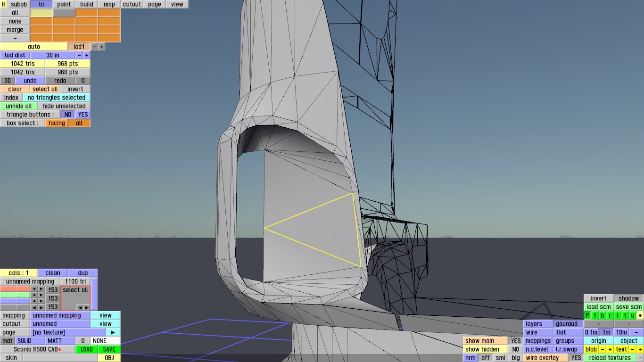Click the yellow H button beside subob
644x362 pixels.
pos(4,4)
